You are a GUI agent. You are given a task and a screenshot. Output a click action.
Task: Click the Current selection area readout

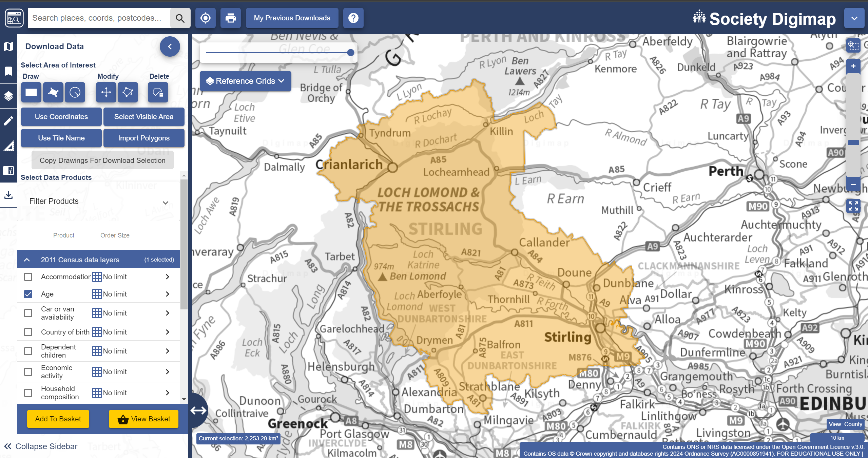click(x=238, y=438)
